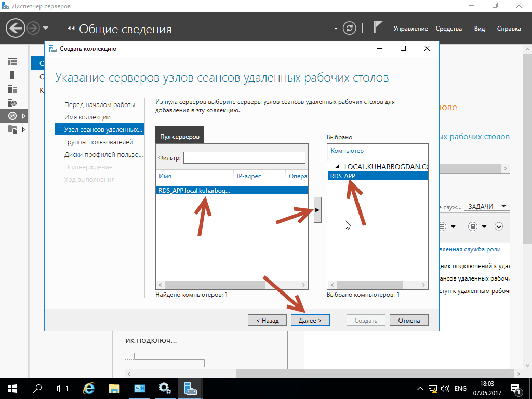Collapse the LOCAL.KUHARBOGDAN tree node
Image resolution: width=532 pixels, height=399 pixels.
point(337,166)
